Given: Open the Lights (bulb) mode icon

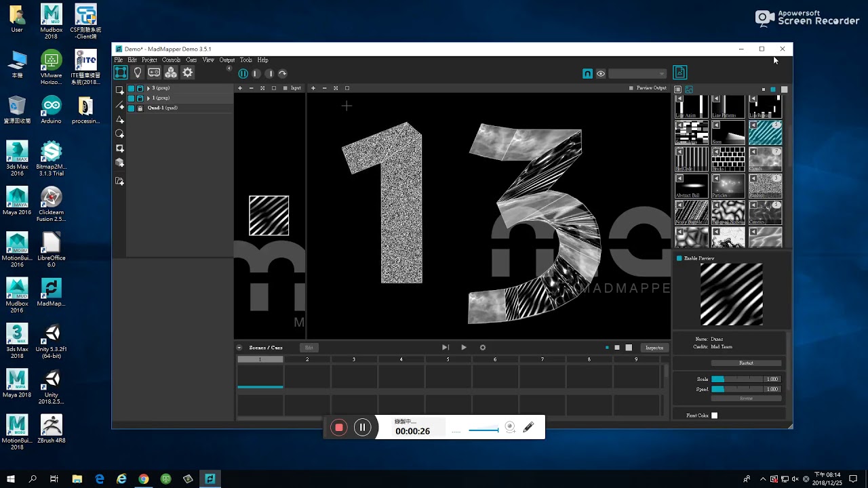Looking at the screenshot, I should [138, 73].
